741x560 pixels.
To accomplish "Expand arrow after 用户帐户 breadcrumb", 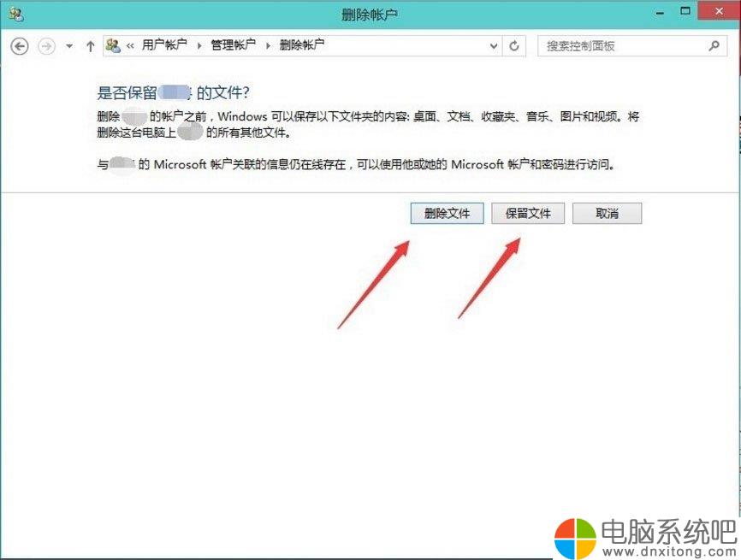I will pos(199,46).
